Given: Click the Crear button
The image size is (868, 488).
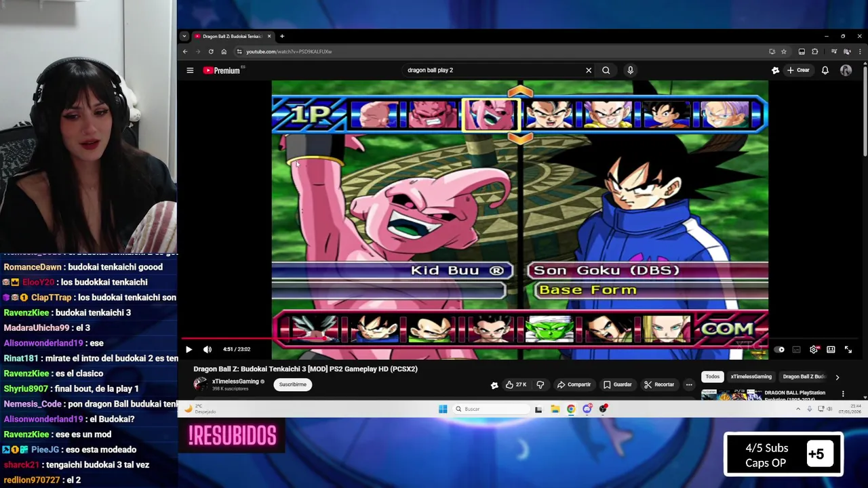Looking at the screenshot, I should click(x=798, y=70).
